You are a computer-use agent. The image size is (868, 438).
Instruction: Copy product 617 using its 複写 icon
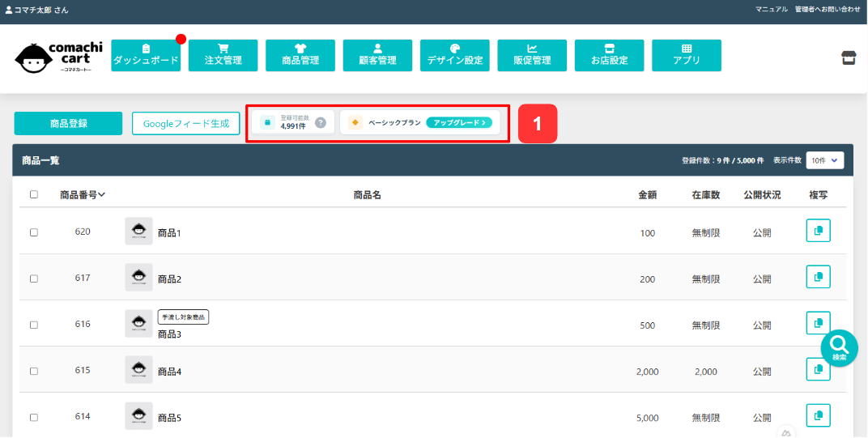coord(818,277)
